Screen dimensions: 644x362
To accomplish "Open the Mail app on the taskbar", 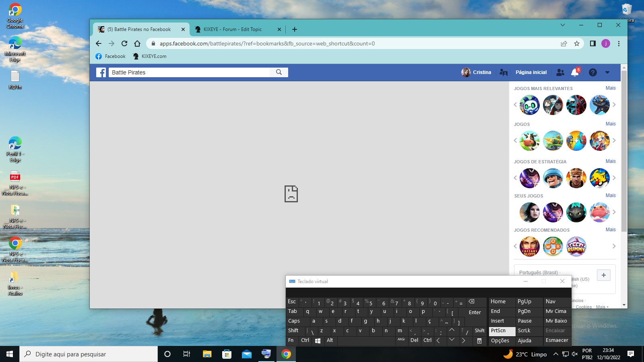I will coord(247,354).
